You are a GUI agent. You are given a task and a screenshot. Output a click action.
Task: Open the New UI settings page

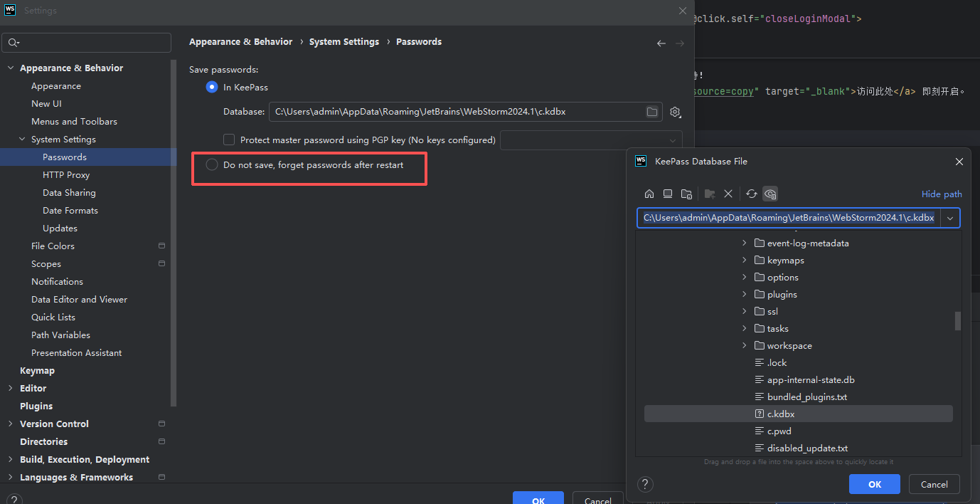coord(46,103)
